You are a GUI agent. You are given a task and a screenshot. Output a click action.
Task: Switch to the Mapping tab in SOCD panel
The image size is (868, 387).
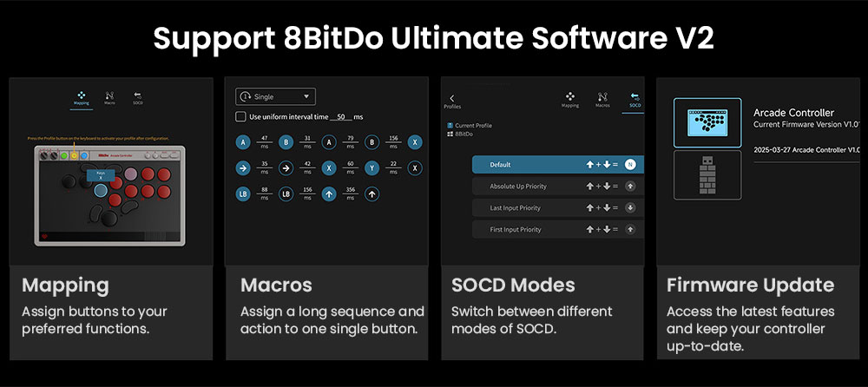570,99
